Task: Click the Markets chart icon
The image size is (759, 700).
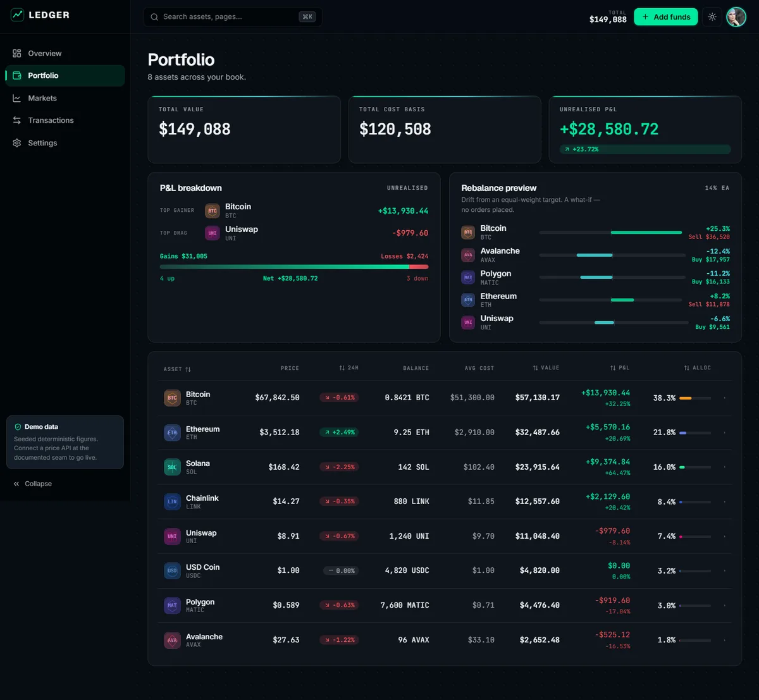Action: point(17,98)
